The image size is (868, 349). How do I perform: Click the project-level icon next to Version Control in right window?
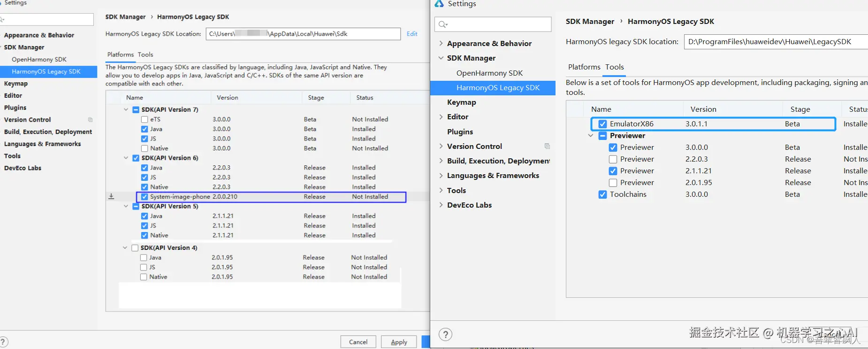click(547, 146)
